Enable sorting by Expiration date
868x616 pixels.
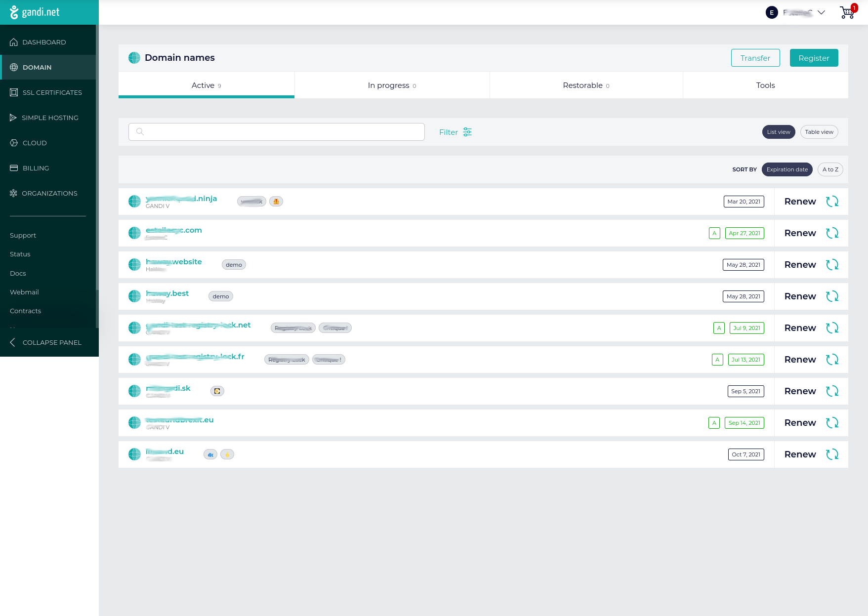point(786,169)
